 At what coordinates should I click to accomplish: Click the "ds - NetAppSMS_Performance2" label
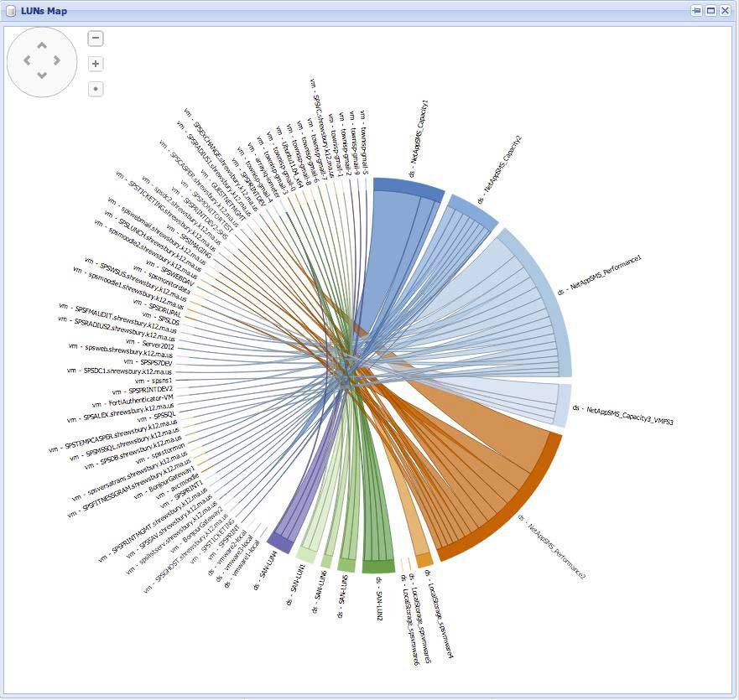click(551, 547)
